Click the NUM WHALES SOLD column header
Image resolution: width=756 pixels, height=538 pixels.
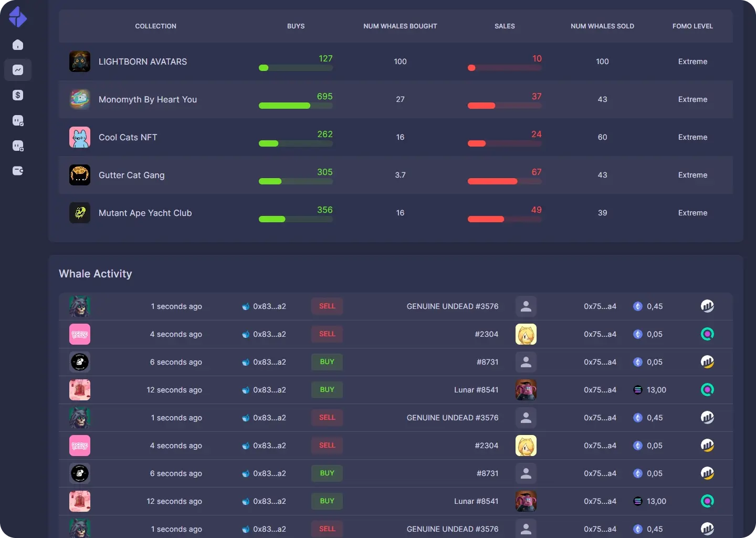pos(602,26)
